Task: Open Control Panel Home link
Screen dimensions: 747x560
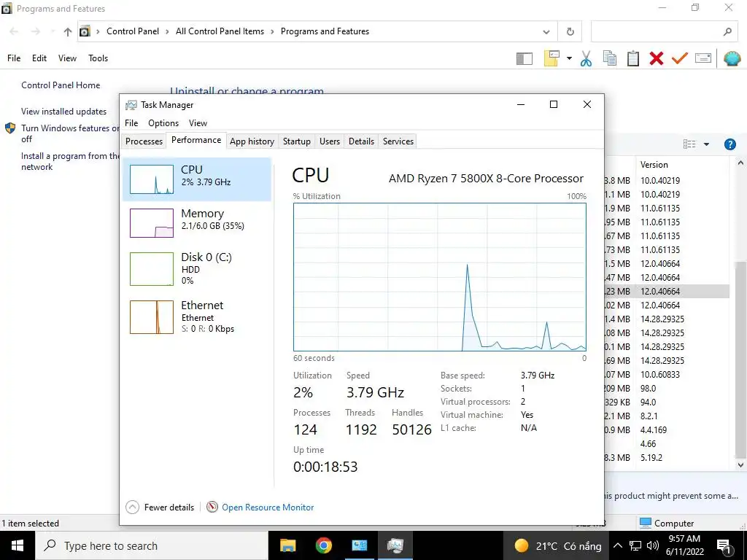Action: 61,85
